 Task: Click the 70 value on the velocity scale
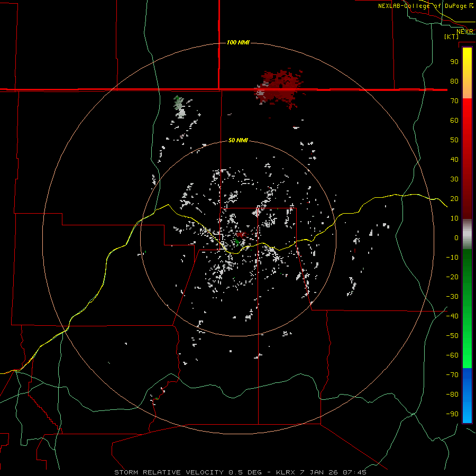[x=454, y=101]
